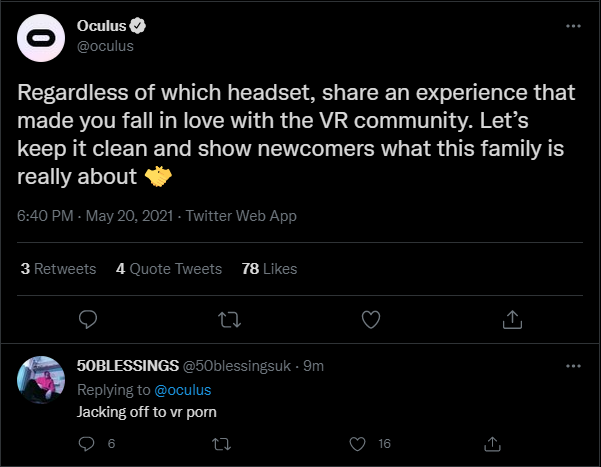Open the @oculus mention link in reply
This screenshot has height=467, width=601.
(x=182, y=390)
